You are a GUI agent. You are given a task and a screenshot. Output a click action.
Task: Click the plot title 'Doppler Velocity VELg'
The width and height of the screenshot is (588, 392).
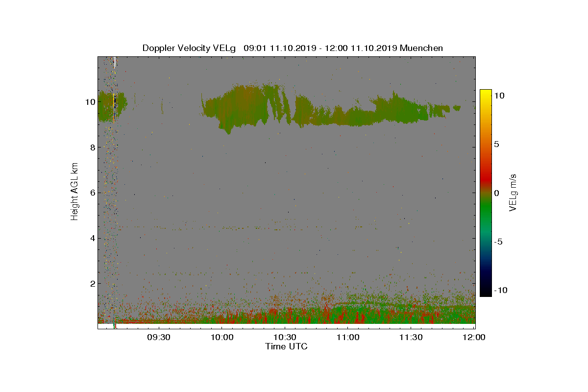189,48
